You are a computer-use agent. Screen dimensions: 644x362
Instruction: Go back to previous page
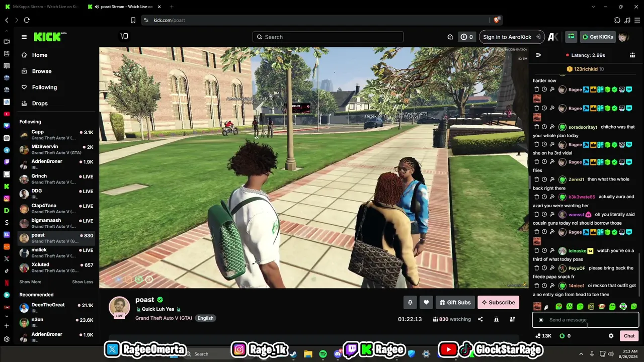(x=7, y=20)
